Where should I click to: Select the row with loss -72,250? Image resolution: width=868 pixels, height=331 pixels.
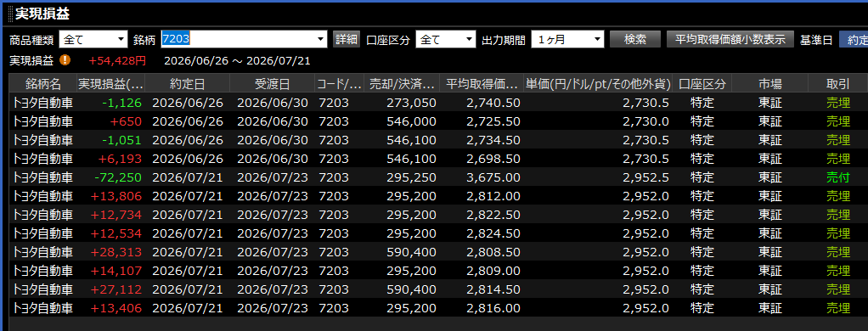click(438, 177)
